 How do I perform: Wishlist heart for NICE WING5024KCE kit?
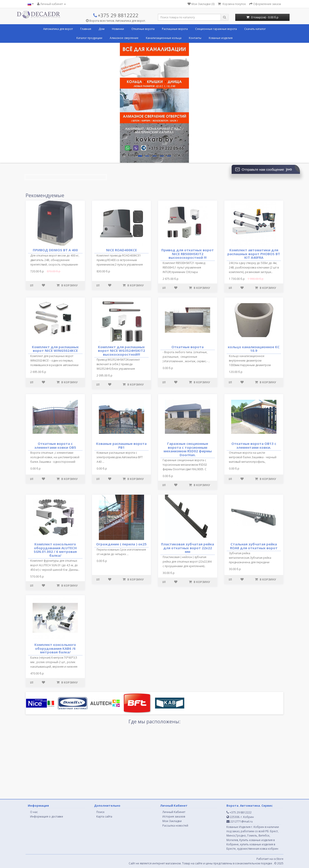[43, 382]
